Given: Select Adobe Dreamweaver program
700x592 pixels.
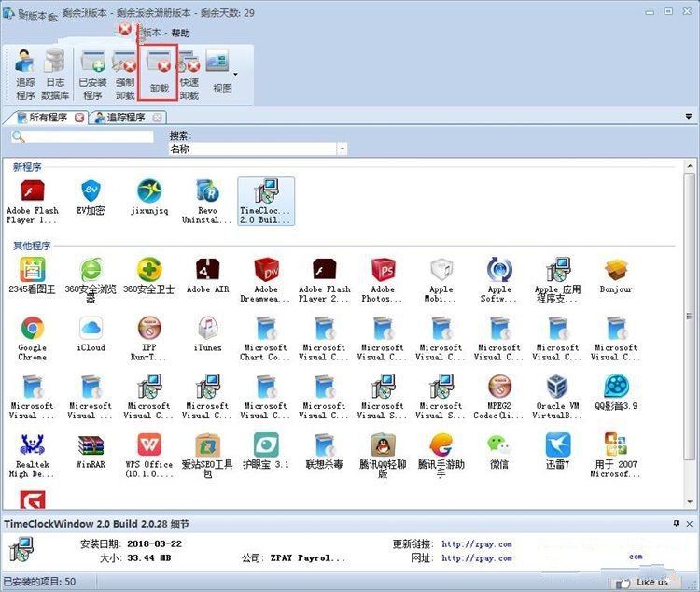Looking at the screenshot, I should pos(266,280).
